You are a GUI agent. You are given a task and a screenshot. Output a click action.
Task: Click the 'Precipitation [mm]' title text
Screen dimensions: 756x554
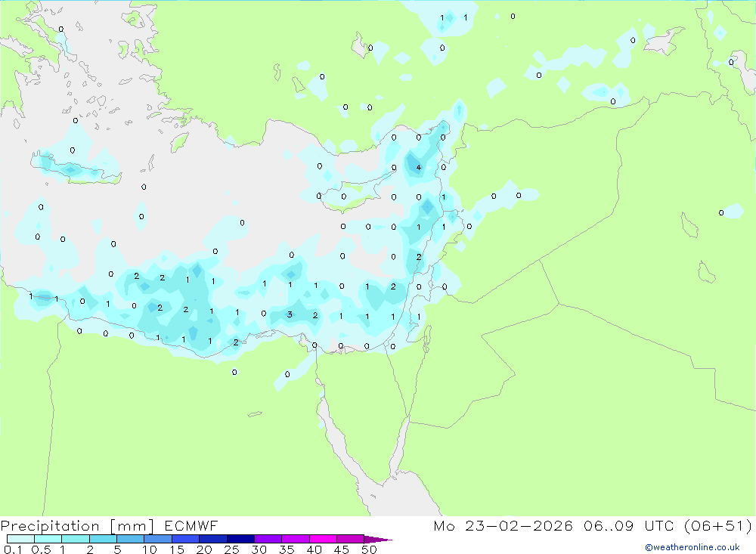coord(77,526)
